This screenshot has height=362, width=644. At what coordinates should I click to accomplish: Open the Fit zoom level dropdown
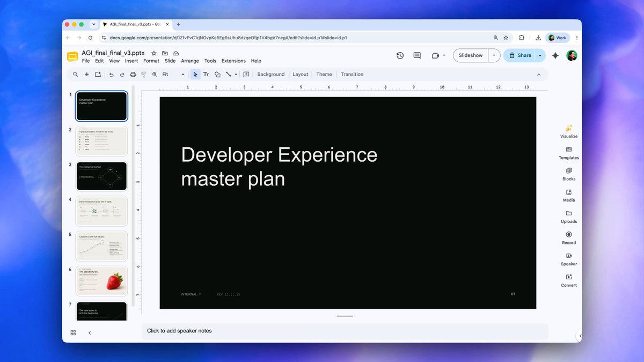173,74
